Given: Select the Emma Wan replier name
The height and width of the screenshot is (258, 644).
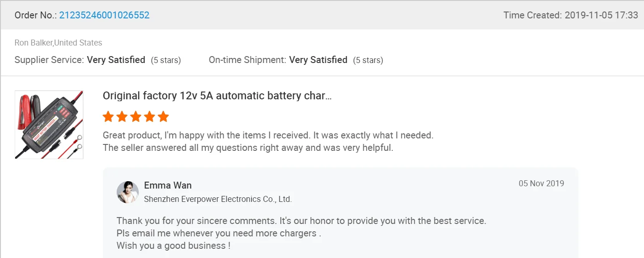Looking at the screenshot, I should (168, 185).
